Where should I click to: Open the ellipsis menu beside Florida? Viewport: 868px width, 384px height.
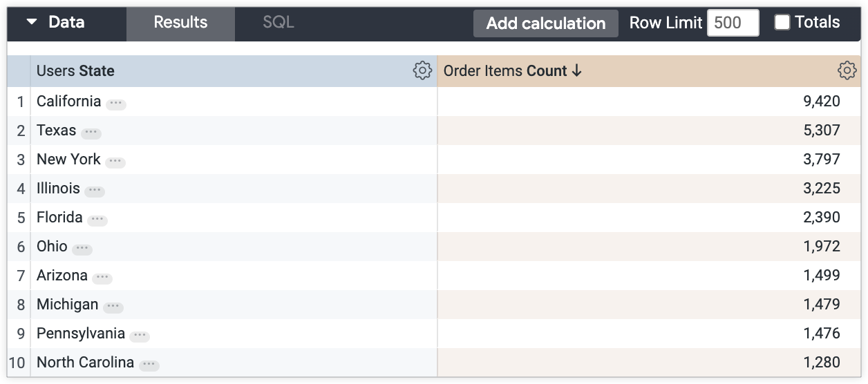click(x=97, y=220)
